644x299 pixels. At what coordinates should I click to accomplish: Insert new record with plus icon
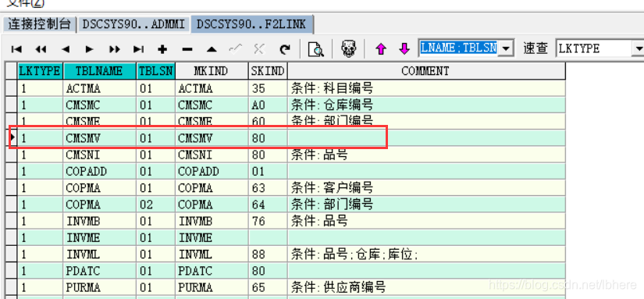pyautogui.click(x=162, y=49)
